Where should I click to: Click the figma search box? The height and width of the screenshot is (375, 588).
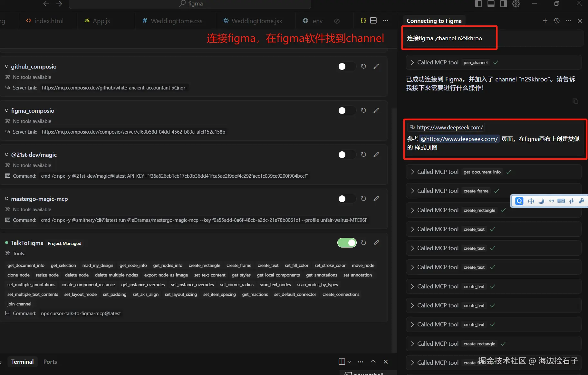190,4
